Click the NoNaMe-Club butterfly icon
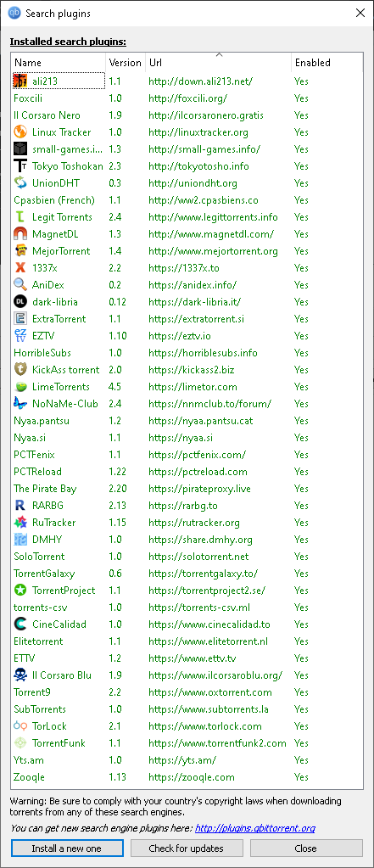Viewport: 374px width, 868px height. coord(20,404)
